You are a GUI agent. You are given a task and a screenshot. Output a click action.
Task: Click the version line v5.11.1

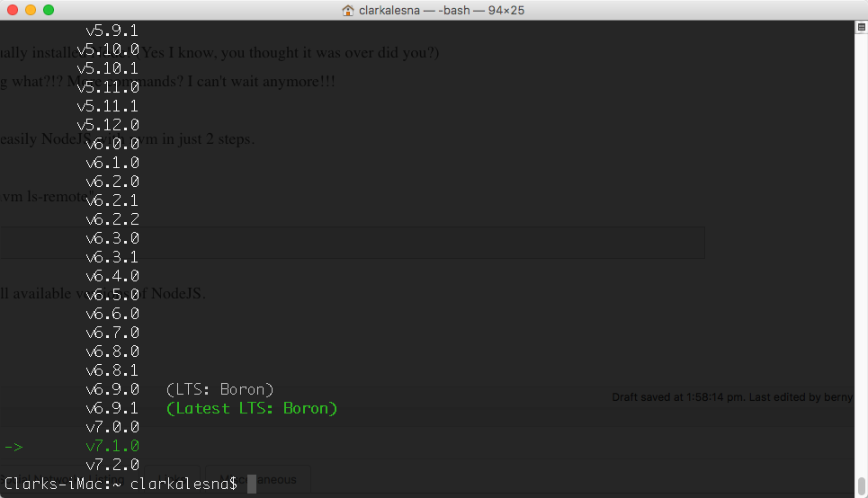[x=107, y=106]
